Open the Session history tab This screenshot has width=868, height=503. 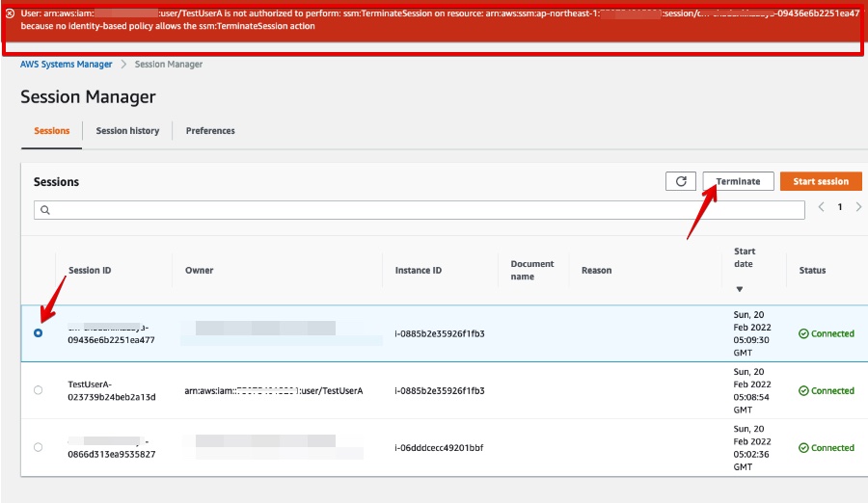tap(127, 131)
